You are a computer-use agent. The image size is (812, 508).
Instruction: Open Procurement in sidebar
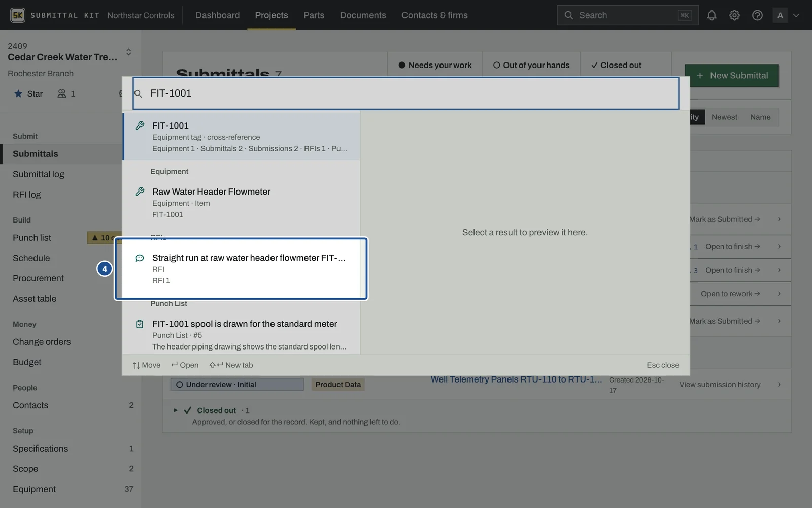[x=38, y=278]
